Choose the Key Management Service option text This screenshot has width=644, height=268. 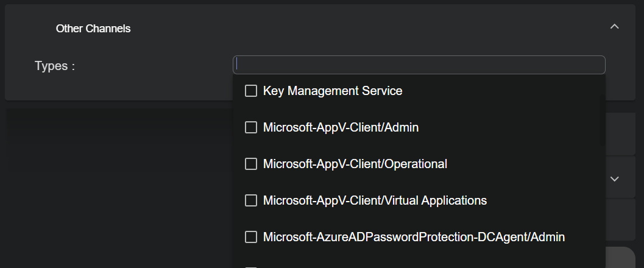333,91
